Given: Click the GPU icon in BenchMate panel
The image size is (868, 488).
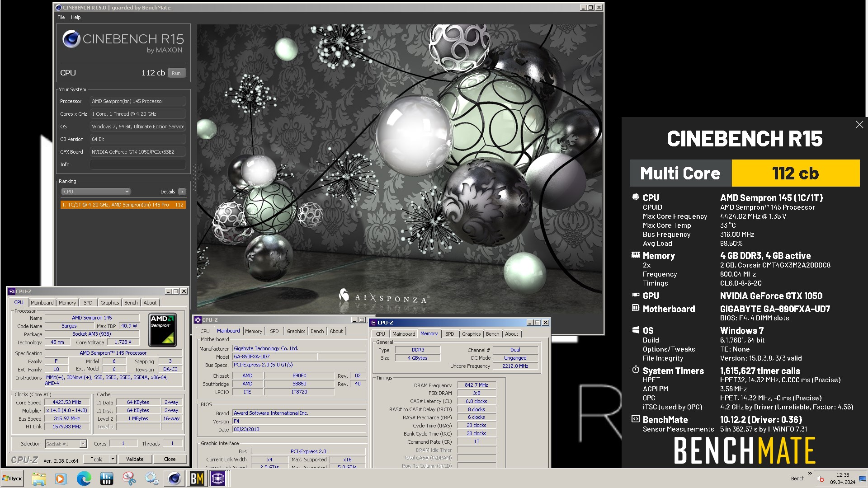Looking at the screenshot, I should [636, 295].
